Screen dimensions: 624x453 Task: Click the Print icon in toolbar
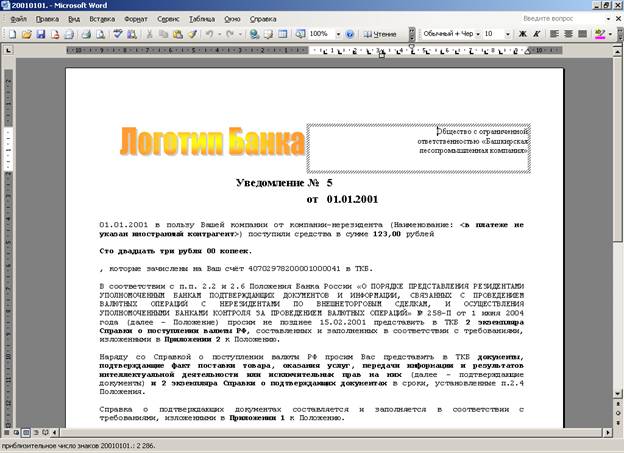86,34
